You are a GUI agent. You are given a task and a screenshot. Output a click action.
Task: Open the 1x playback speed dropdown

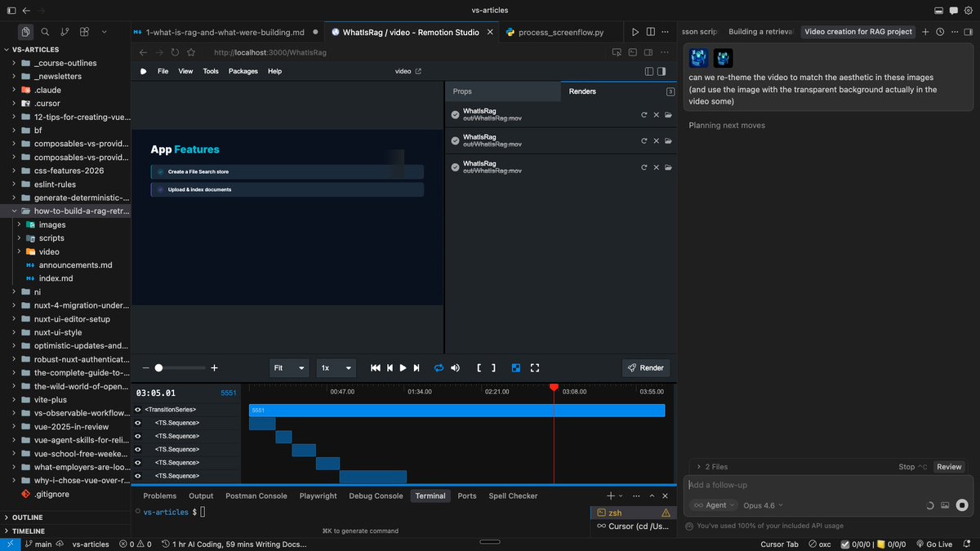click(x=336, y=368)
